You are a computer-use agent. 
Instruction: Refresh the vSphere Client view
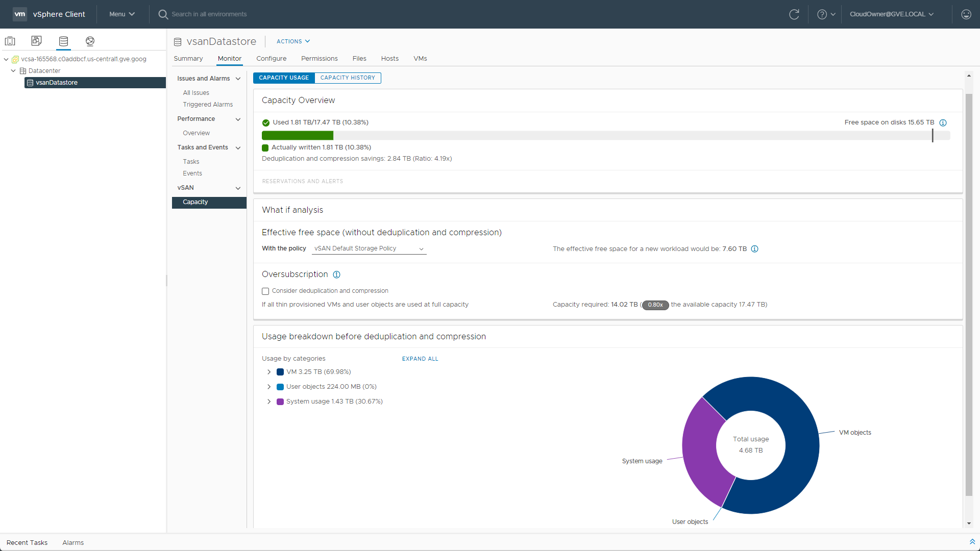coord(794,14)
